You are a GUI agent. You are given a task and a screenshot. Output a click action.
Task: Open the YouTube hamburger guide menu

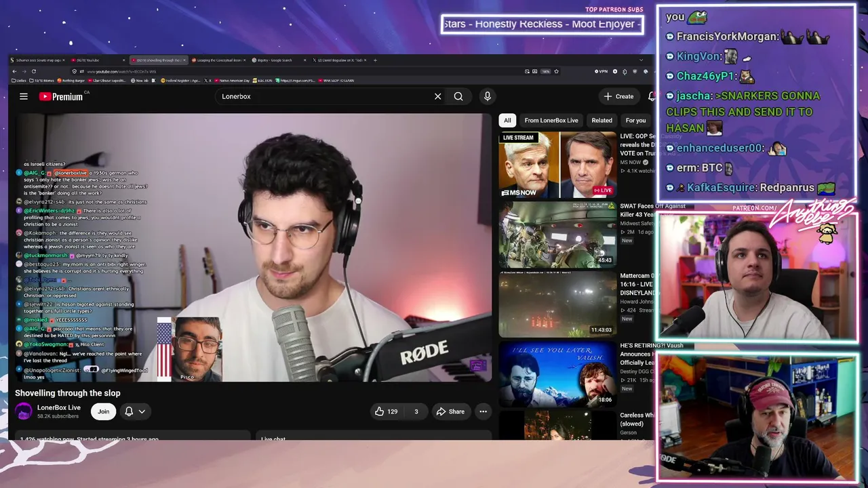point(24,96)
